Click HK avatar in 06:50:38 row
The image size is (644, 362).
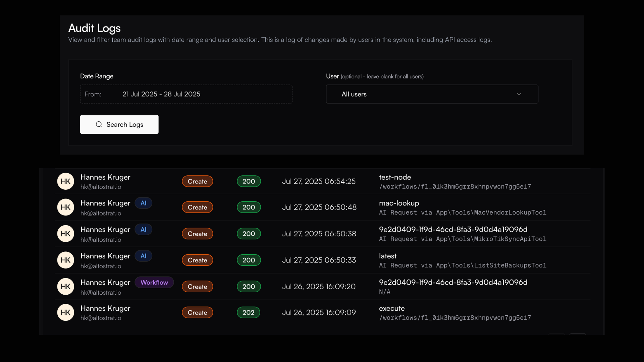point(65,234)
